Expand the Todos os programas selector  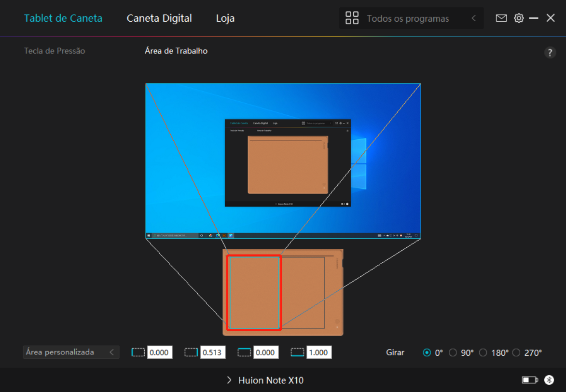[x=473, y=18]
